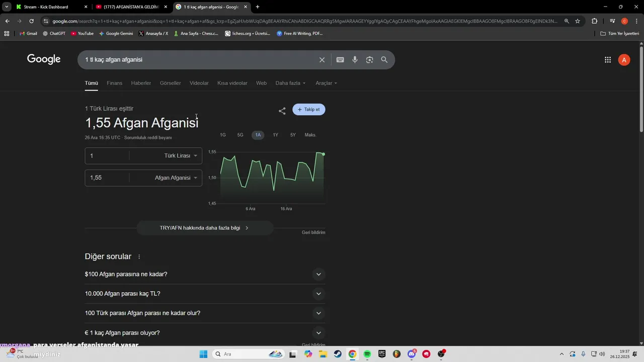The width and height of the screenshot is (644, 362).
Task: Select the 1G chart range
Action: point(223,135)
